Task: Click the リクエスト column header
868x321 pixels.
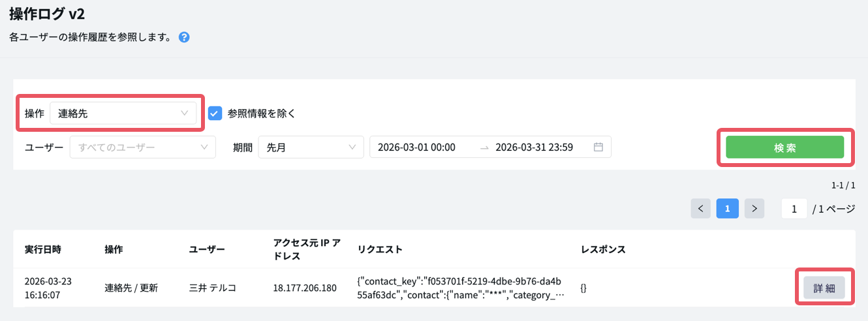Action: (380, 249)
